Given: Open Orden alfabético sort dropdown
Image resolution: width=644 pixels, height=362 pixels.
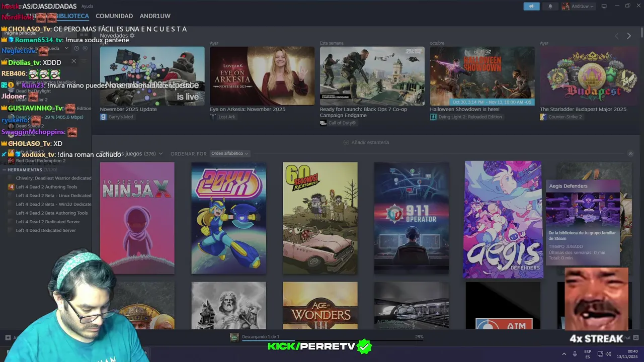Looking at the screenshot, I should pos(229,153).
